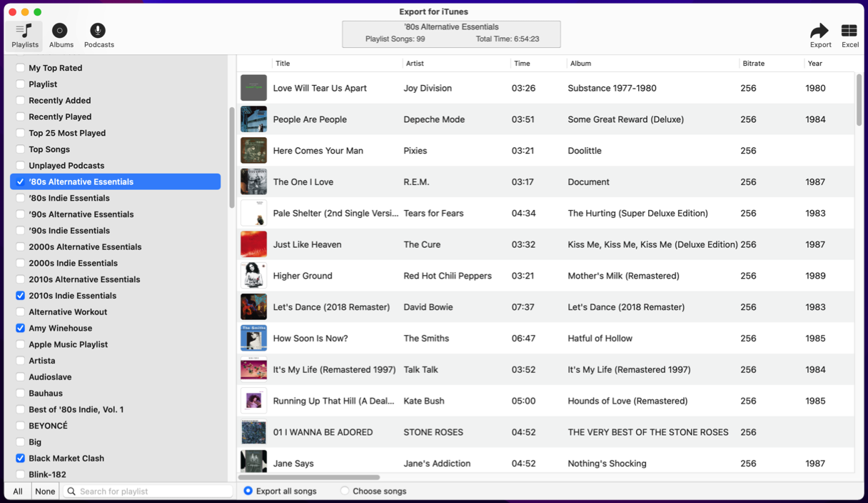Select the Choose songs option
868x503 pixels.
click(x=345, y=491)
